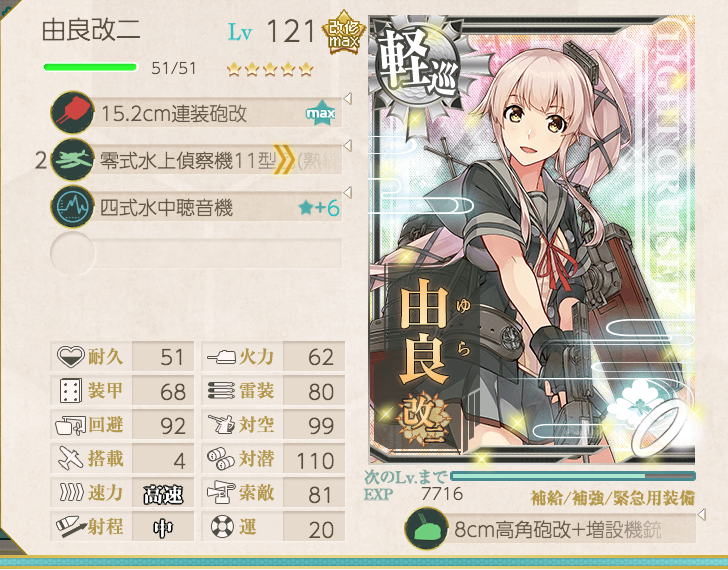Screen dimensions: 728x570
Task: Click the lifebuoy icon beside 運
Action: [222, 527]
